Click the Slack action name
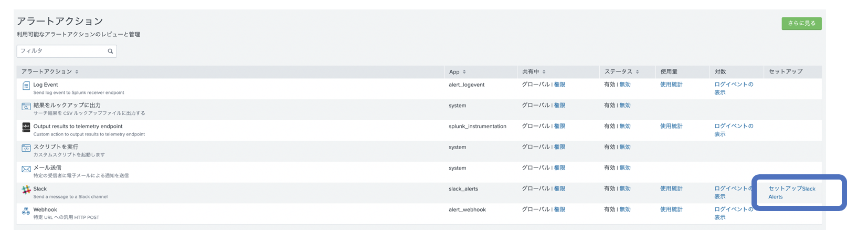This screenshot has height=252, width=868. 40,188
